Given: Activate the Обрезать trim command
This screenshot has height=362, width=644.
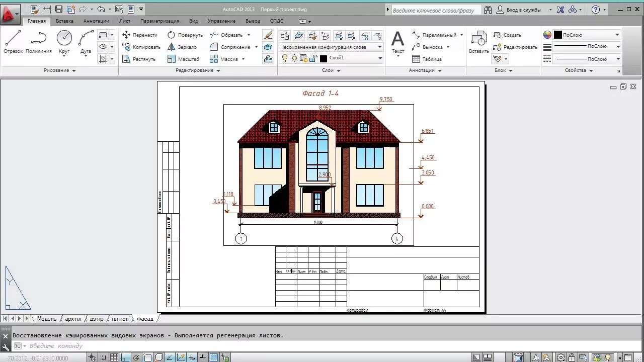Looking at the screenshot, I should 226,35.
